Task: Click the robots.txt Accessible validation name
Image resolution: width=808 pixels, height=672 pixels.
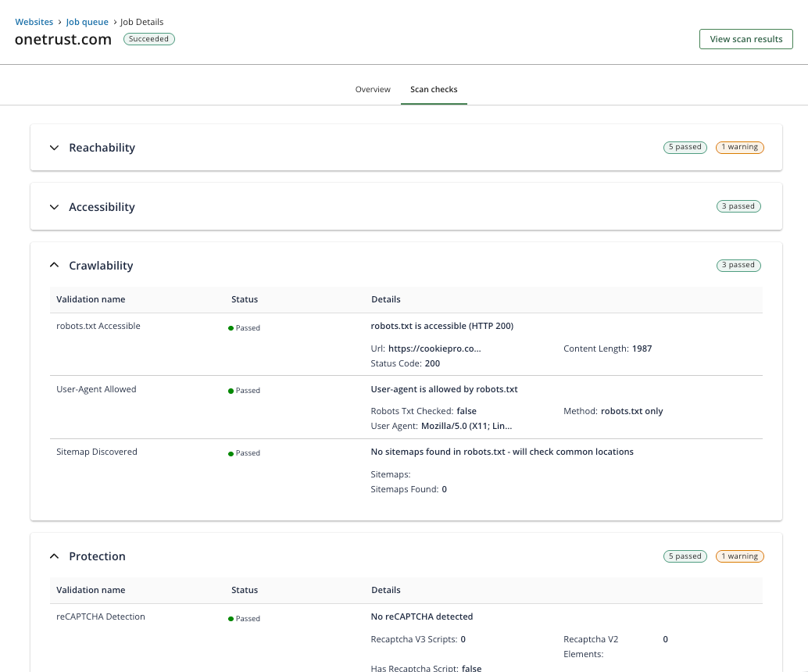Action: [x=98, y=326]
